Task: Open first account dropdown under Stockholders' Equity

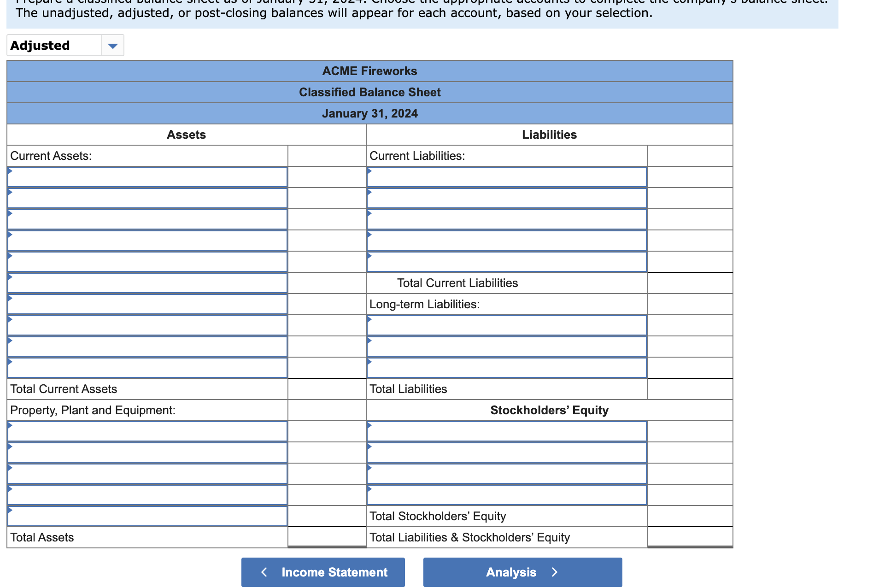Action: 507,431
